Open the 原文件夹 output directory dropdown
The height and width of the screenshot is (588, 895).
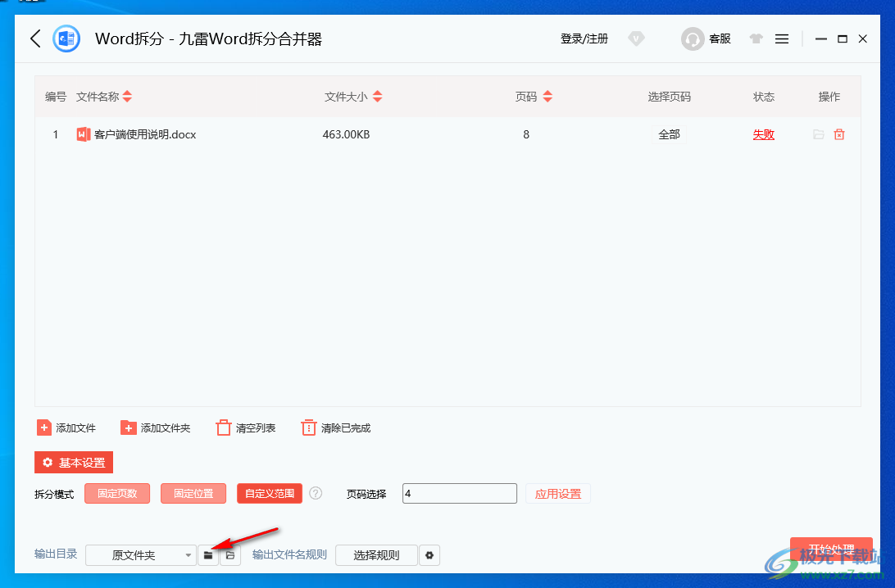click(140, 554)
